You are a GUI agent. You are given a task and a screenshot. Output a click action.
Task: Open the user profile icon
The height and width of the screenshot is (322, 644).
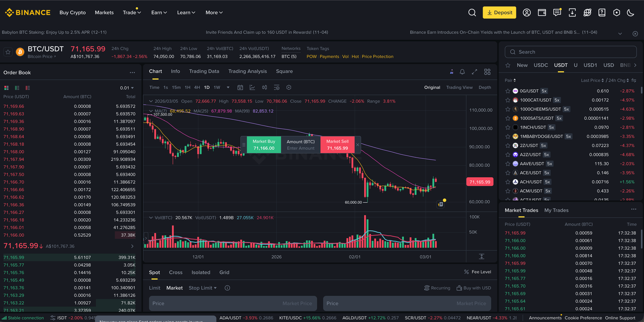click(526, 12)
